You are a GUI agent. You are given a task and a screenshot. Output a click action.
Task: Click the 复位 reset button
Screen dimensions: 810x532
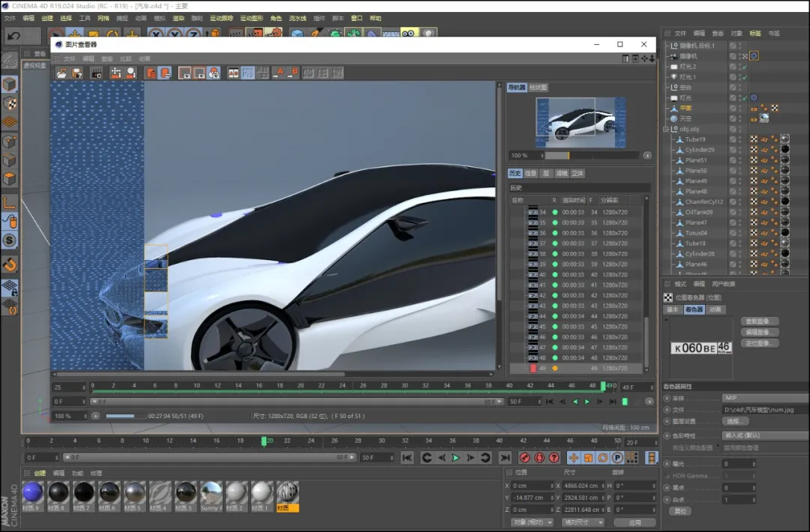tap(680, 511)
